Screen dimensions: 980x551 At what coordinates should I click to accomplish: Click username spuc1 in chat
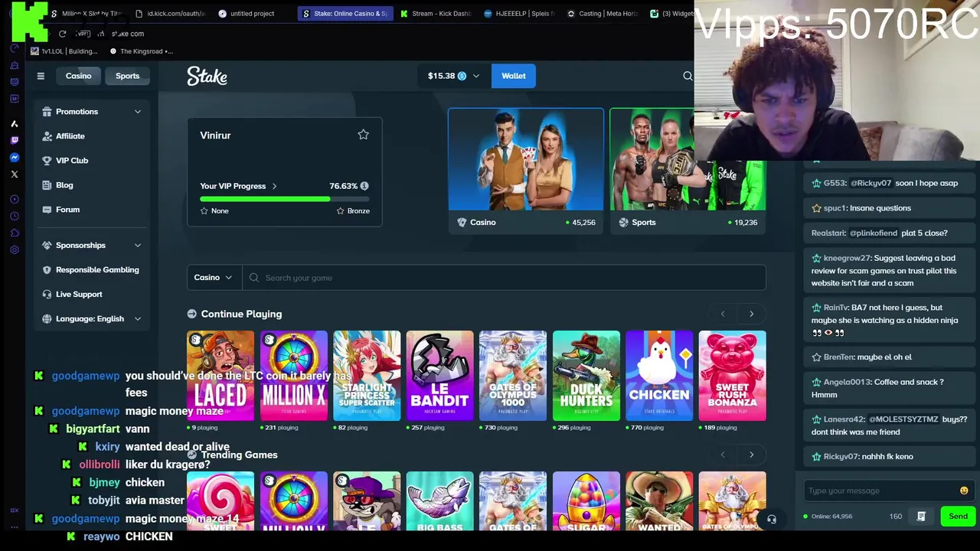835,208
